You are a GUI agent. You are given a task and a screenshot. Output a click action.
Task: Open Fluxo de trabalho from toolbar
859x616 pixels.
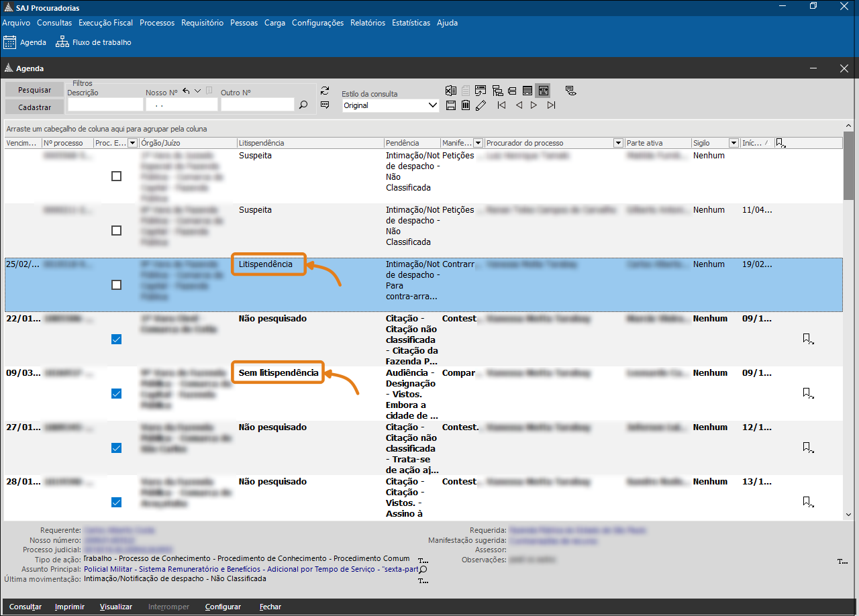click(x=93, y=42)
